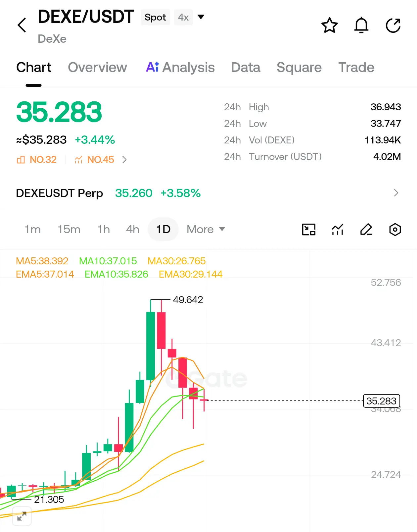The image size is (417, 532).
Task: Open the AI Analysis tab
Action: 180,67
